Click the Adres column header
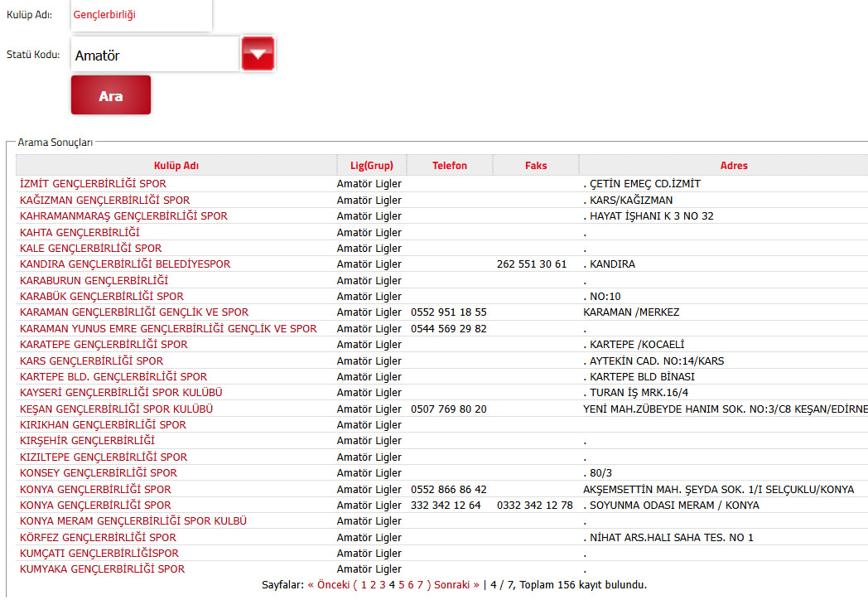868x600 pixels. click(734, 166)
